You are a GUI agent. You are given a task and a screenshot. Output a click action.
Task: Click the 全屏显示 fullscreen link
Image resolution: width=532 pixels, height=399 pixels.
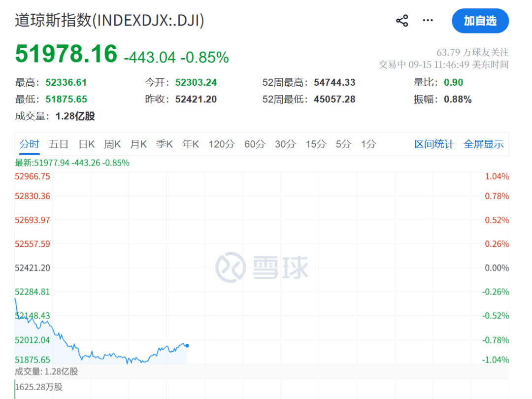pyautogui.click(x=484, y=144)
